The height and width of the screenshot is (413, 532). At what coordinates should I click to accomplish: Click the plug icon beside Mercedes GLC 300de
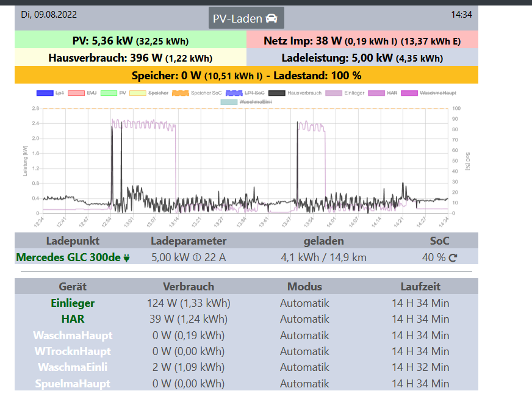coord(127,258)
